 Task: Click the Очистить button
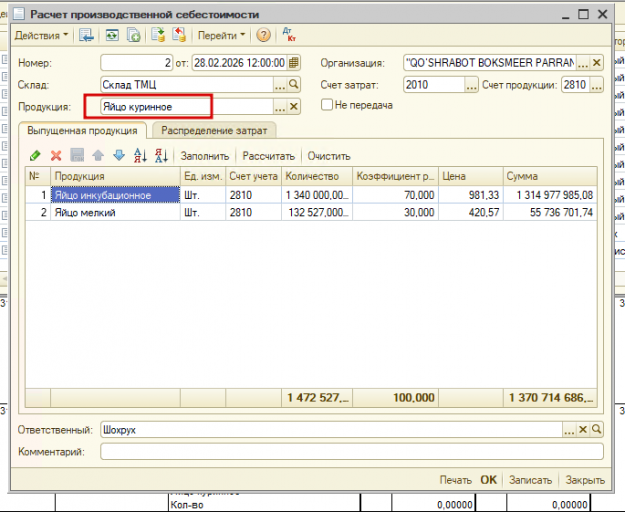point(329,156)
